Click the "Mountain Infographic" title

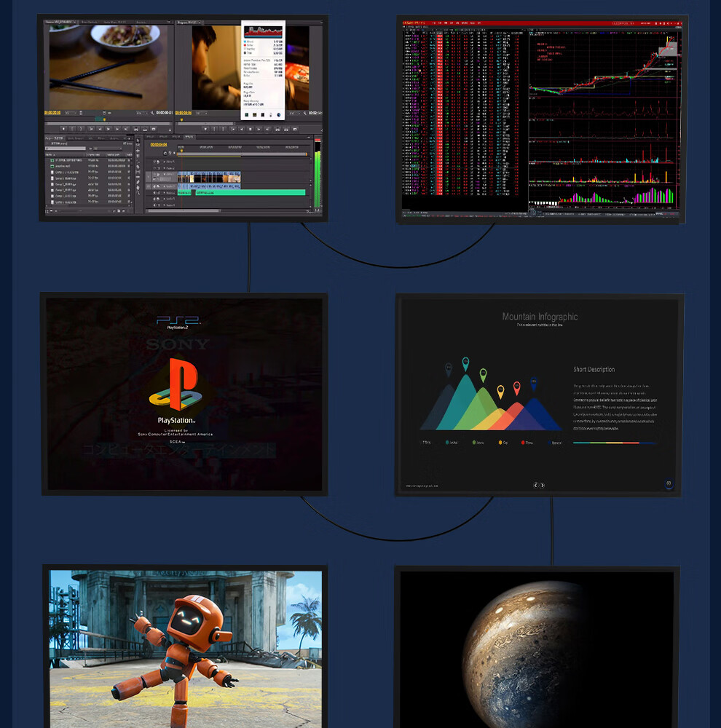point(540,317)
